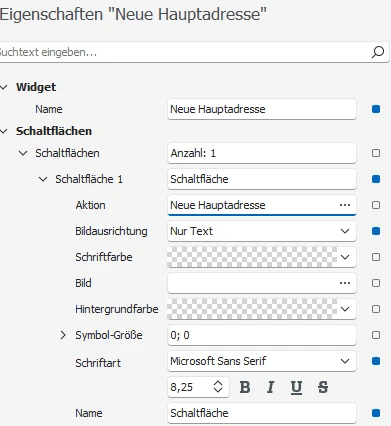Click blue marker beside Widget Name field
The image size is (391, 426).
coord(376,109)
